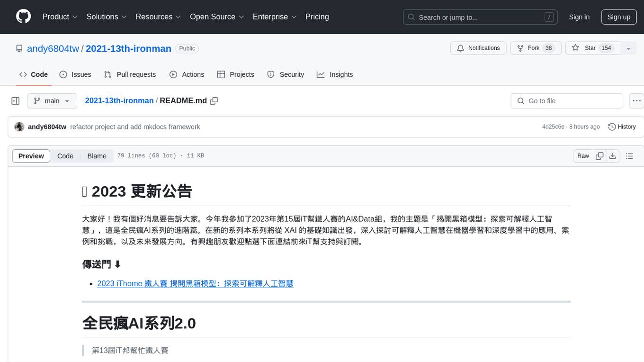
Task: Open 2021-13th-ironman repository title link
Action: click(128, 48)
